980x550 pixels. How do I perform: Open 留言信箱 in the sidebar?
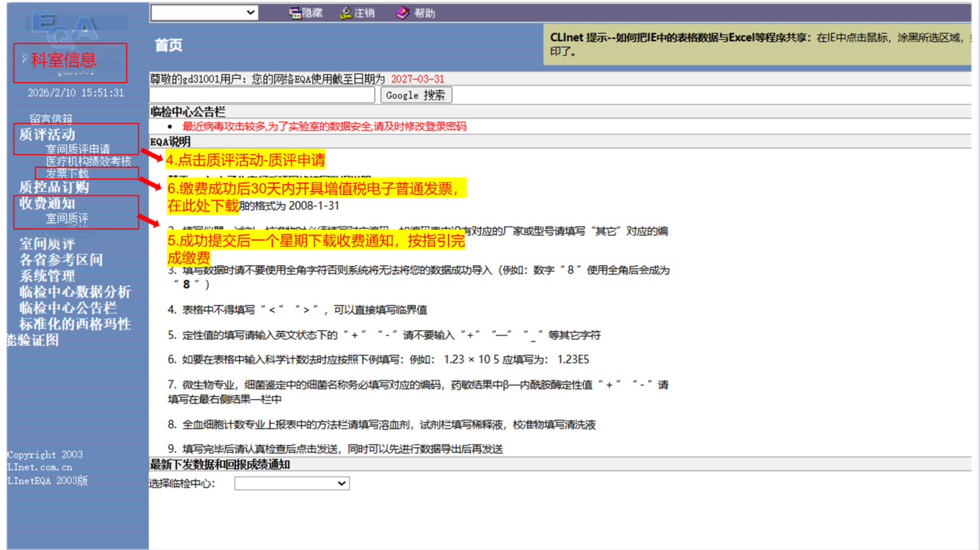[50, 119]
